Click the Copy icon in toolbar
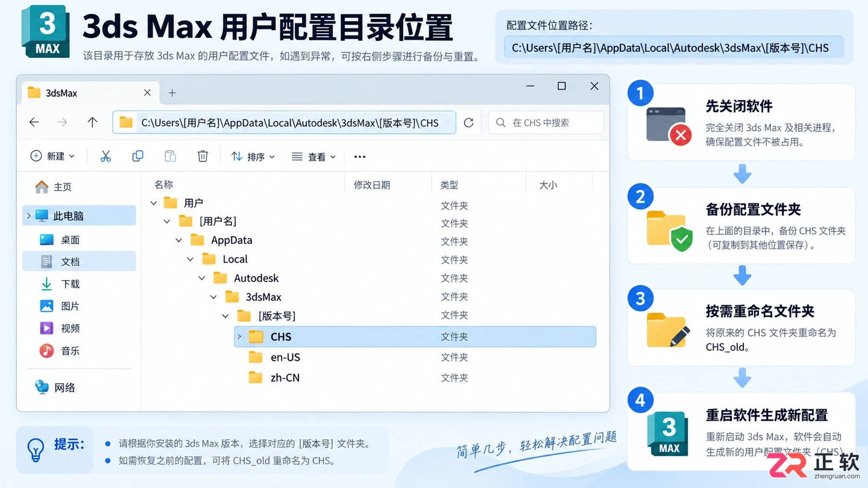 pyautogui.click(x=138, y=157)
